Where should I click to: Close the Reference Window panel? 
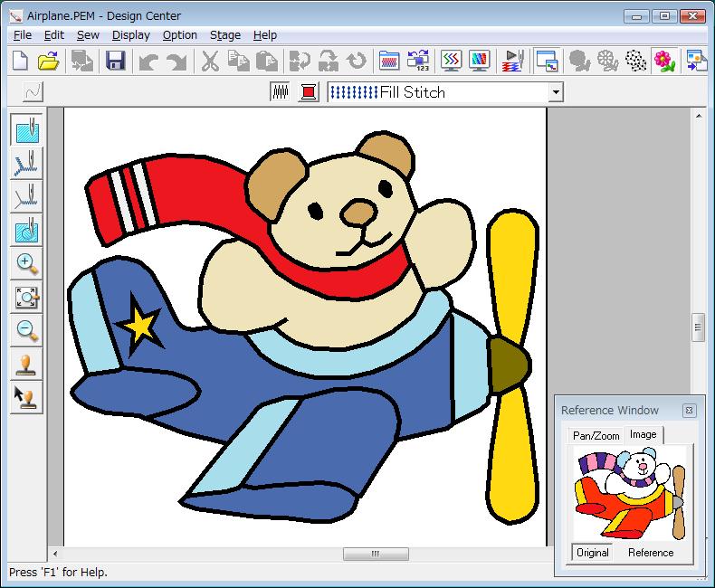point(689,410)
